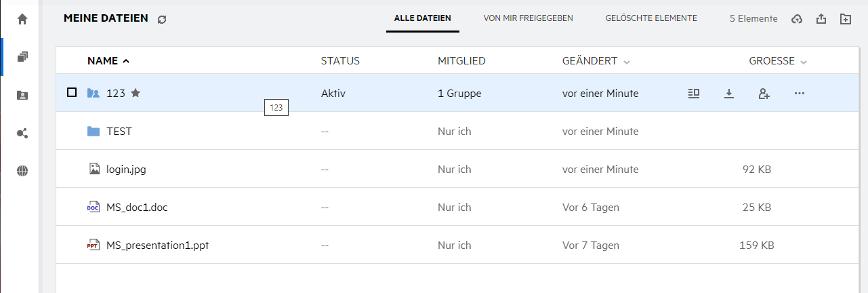The image size is (868, 293).
Task: Refresh the Meine Dateien list
Action: click(x=161, y=20)
